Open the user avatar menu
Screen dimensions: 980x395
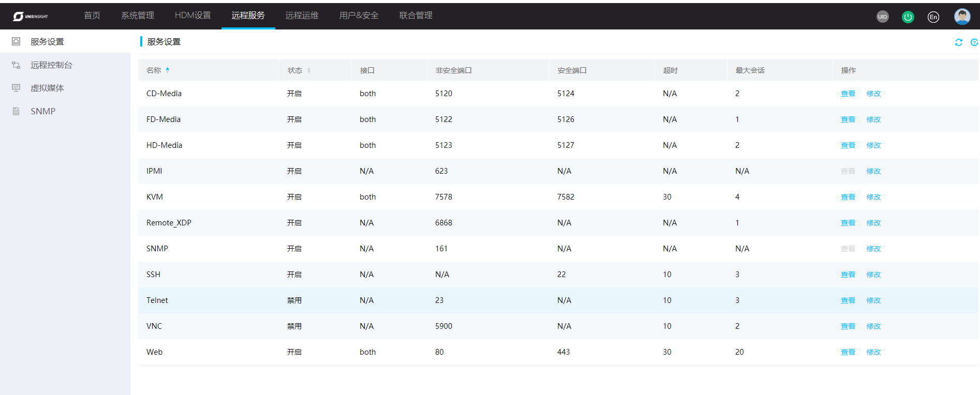tap(962, 17)
